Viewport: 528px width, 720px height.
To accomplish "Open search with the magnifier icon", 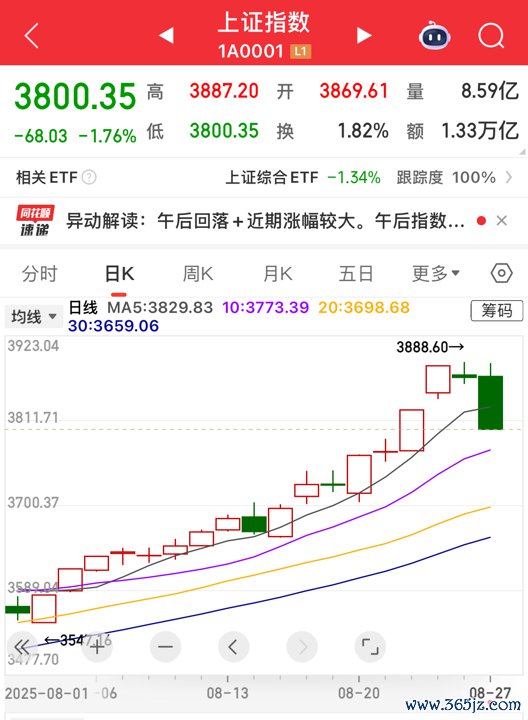I will tap(491, 35).
